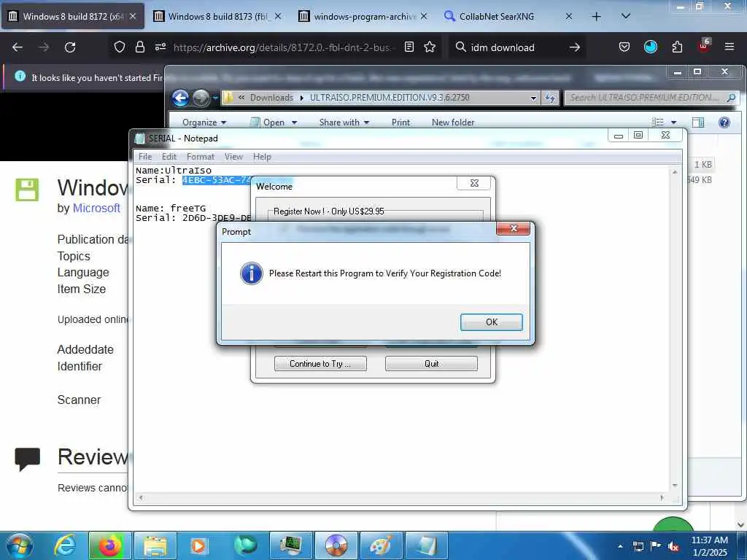Open Notepad File menu
747x560 pixels.
145,156
